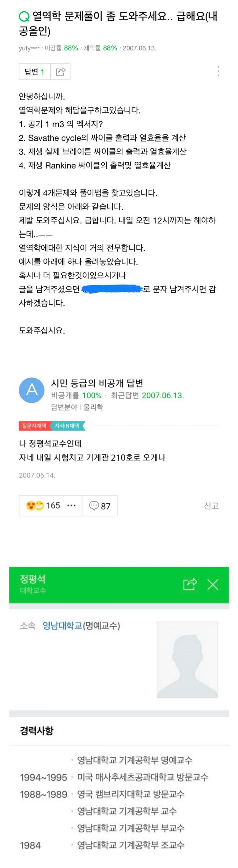238x868 pixels.
Task: Open the 시민 등급의 비공개 답변 profile heading
Action: 97,383
